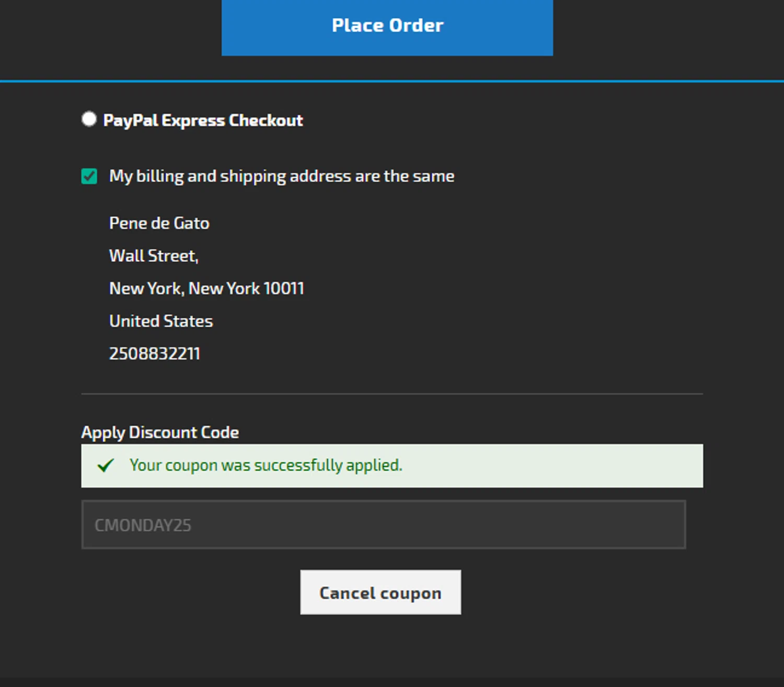Click the Place Order button

(x=387, y=26)
